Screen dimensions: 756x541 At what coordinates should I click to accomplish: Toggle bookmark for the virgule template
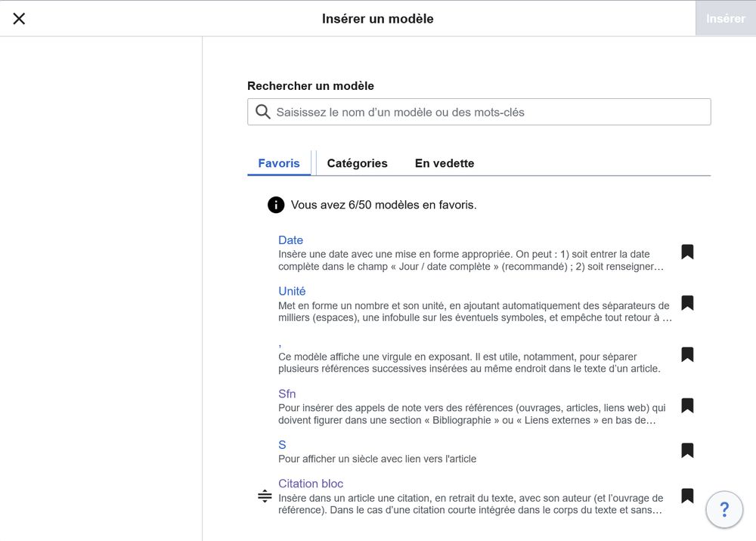[x=687, y=354]
